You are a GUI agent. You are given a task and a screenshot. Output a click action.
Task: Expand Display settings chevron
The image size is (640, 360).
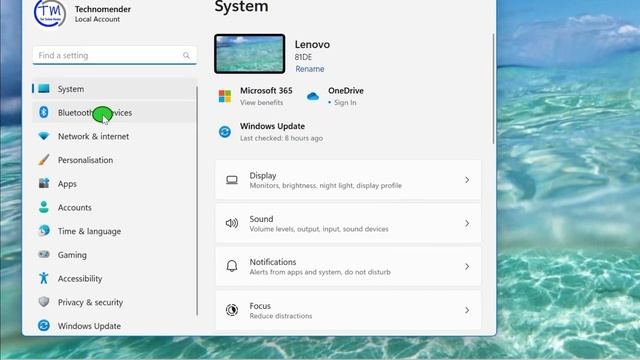coord(467,180)
